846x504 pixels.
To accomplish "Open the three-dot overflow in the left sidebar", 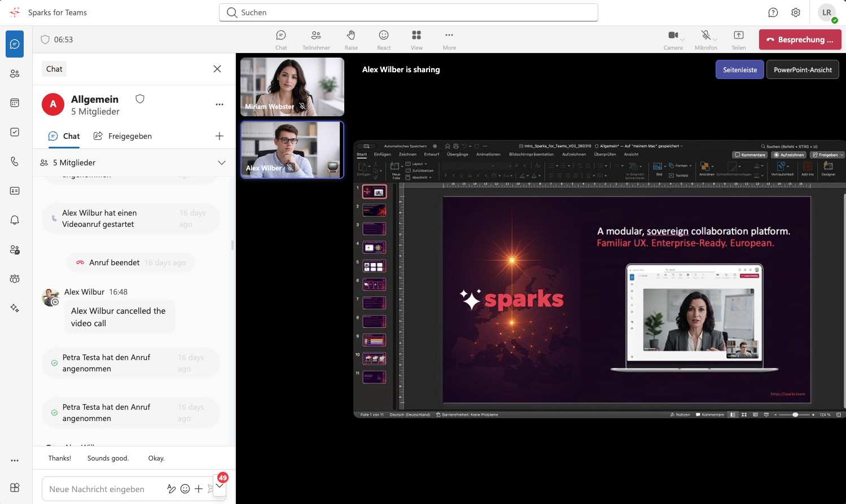I will tap(15, 461).
